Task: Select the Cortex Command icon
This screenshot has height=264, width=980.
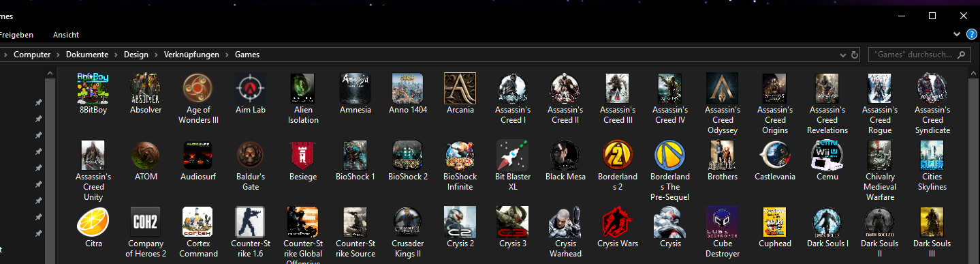Action: click(x=198, y=222)
